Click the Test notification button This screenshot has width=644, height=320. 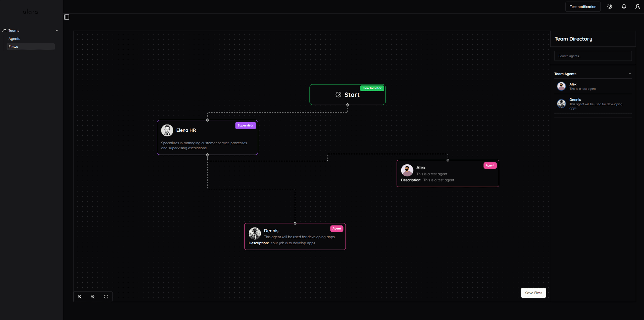click(583, 7)
